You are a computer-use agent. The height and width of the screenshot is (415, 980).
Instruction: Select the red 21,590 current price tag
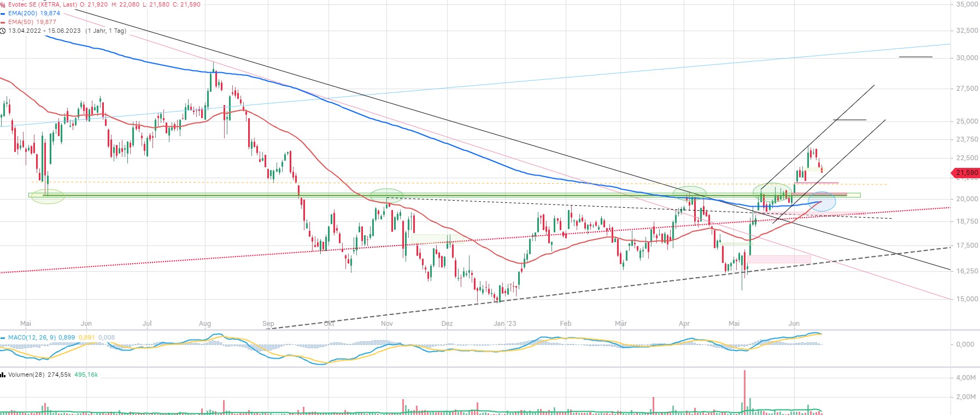coord(966,173)
